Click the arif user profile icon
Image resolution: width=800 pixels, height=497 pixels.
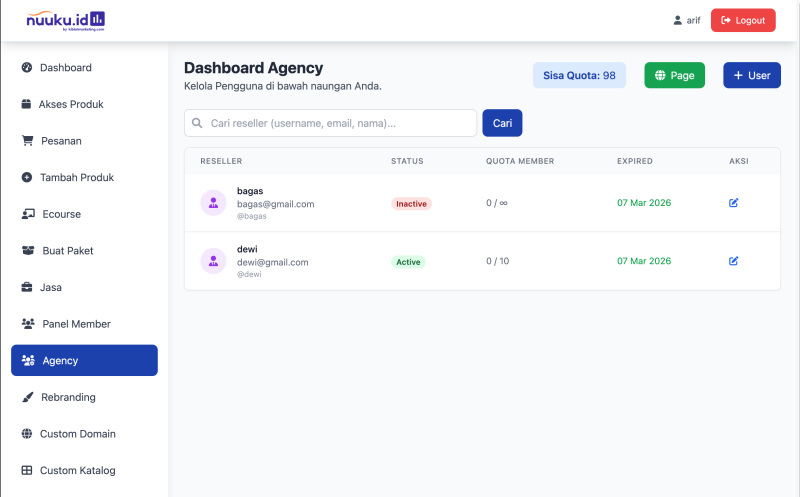678,20
